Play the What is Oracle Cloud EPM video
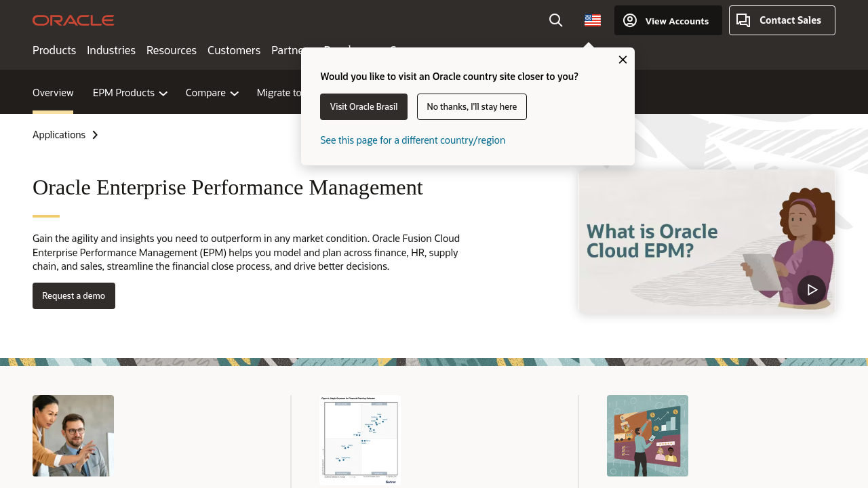 point(812,289)
